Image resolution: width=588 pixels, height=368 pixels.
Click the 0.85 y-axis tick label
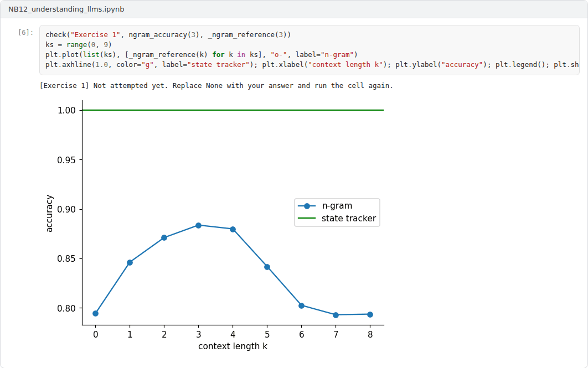click(66, 259)
